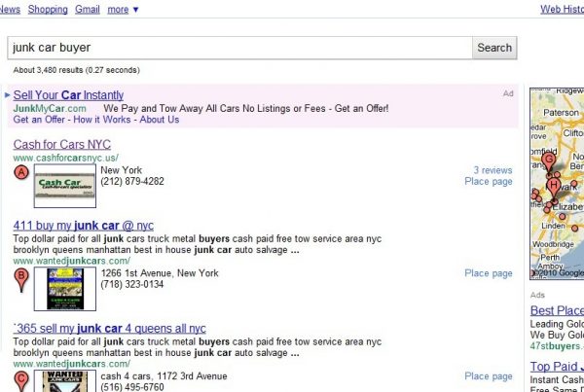Screen dimensions: 584x392
Task: Open the Shopping link in top navigation
Action: tap(48, 10)
